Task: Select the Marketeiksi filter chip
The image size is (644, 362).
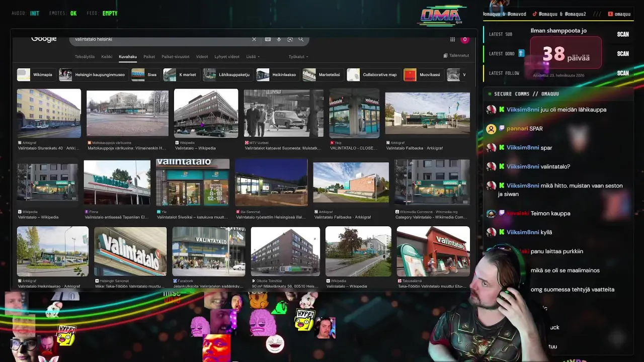Action: (x=323, y=75)
